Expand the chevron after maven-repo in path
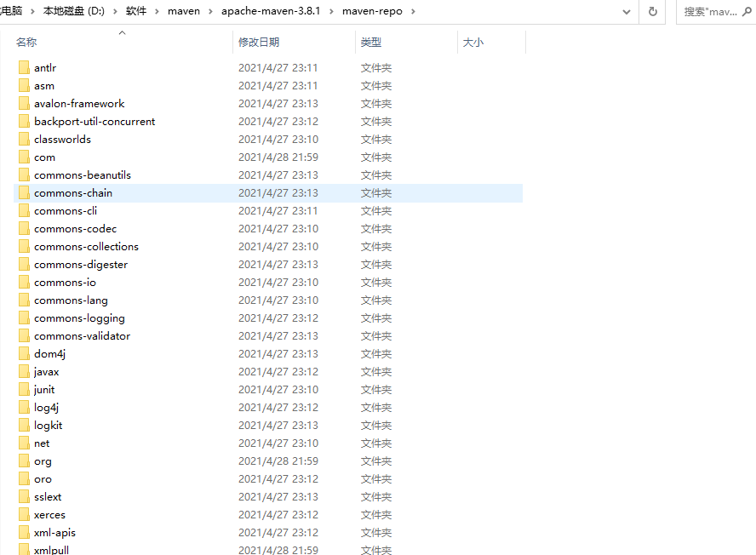The width and height of the screenshot is (756, 555). [x=413, y=11]
